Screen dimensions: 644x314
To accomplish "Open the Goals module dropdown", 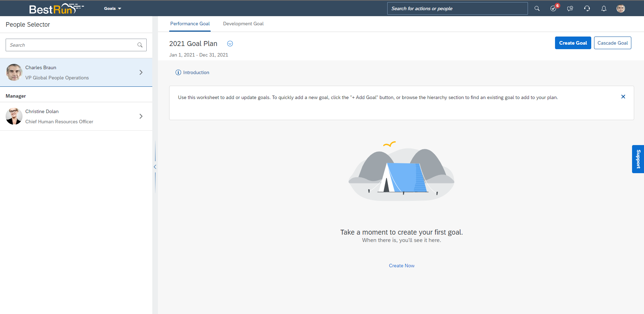I will click(113, 8).
